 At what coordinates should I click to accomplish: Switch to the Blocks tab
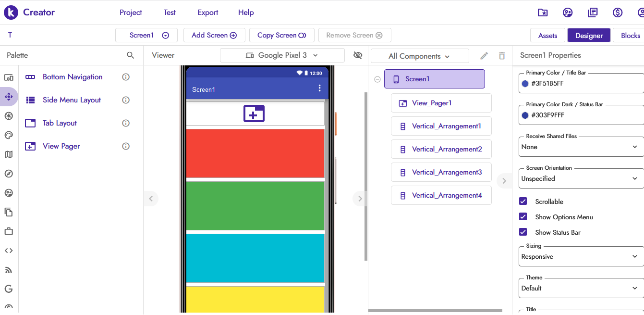[630, 35]
